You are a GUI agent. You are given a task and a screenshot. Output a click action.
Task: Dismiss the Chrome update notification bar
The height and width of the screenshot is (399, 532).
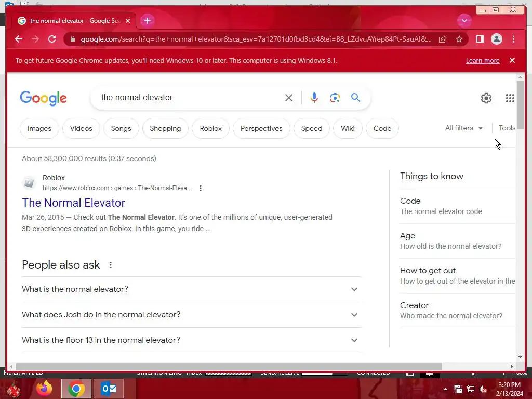coord(512,60)
